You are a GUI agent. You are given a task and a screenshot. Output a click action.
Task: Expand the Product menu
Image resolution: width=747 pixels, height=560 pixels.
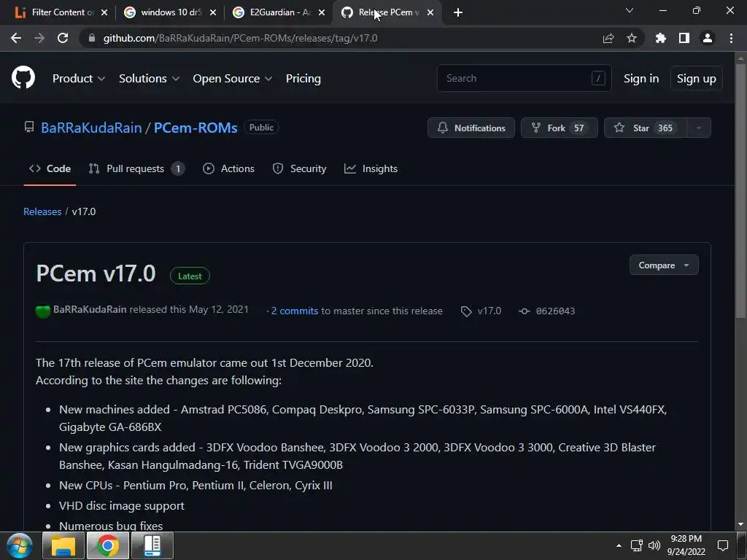pos(79,79)
